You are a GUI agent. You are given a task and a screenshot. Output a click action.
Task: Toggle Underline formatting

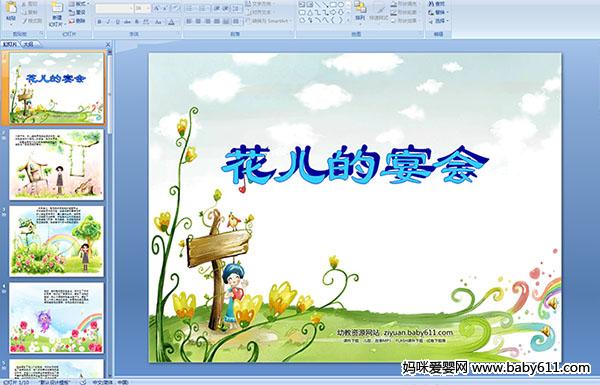click(117, 22)
